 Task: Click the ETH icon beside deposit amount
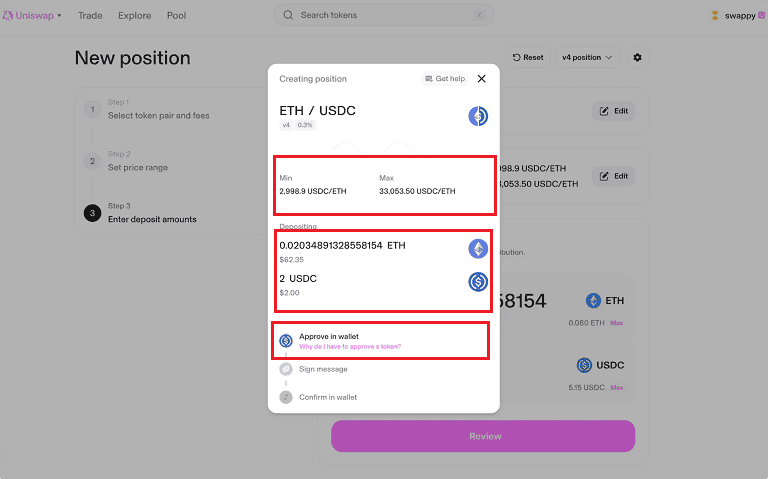[x=478, y=249]
